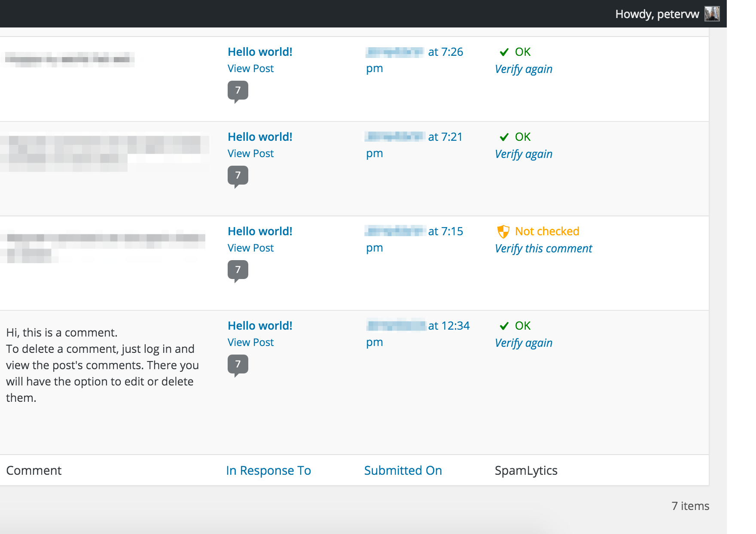Open Hello world! link in 12:34 pm row

click(x=260, y=326)
